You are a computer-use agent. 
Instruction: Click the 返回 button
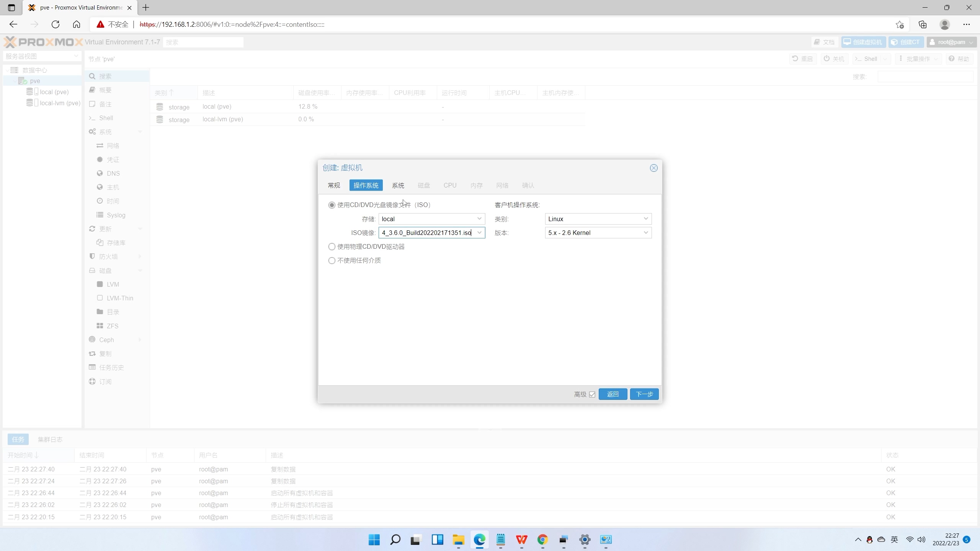pos(612,394)
